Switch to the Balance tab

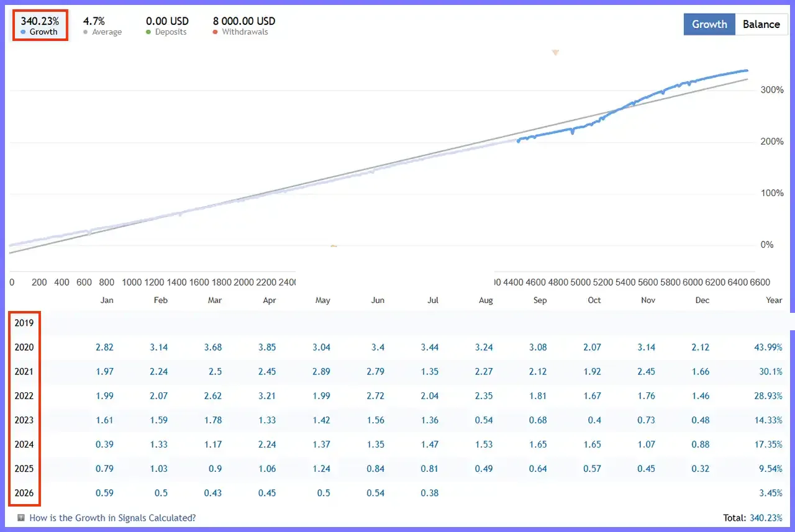coord(761,24)
